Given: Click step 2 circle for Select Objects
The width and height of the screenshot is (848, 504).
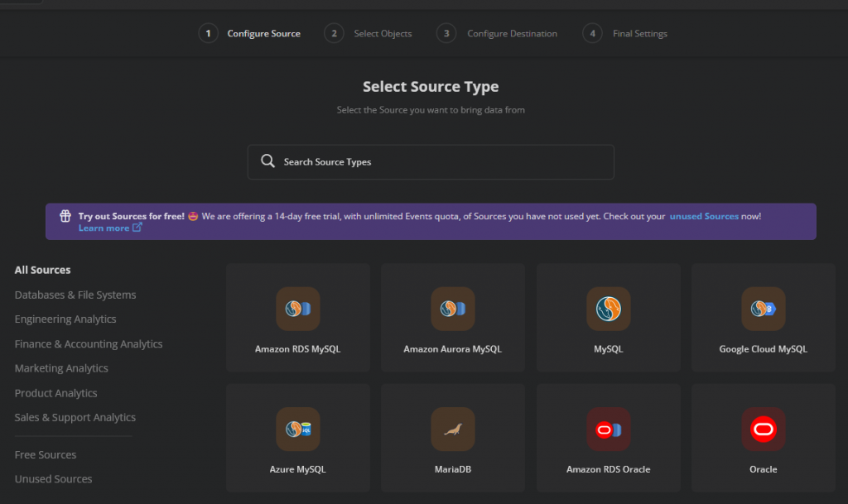Looking at the screenshot, I should [334, 33].
